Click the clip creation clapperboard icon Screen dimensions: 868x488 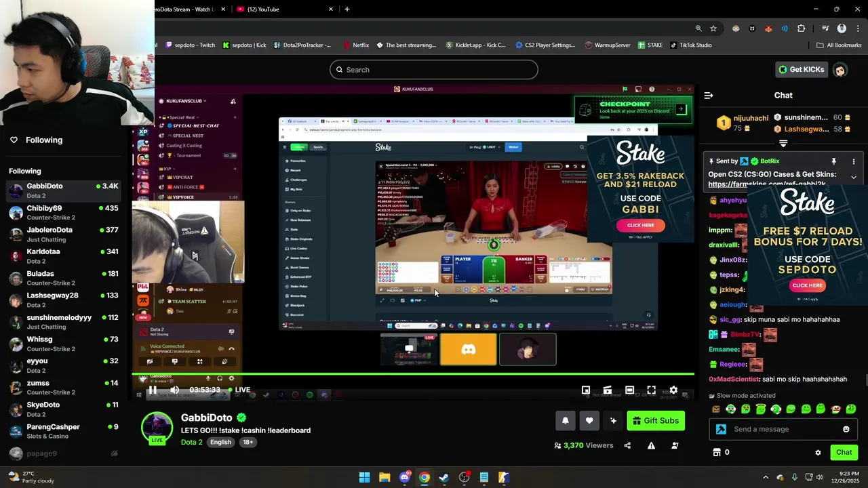608,390
